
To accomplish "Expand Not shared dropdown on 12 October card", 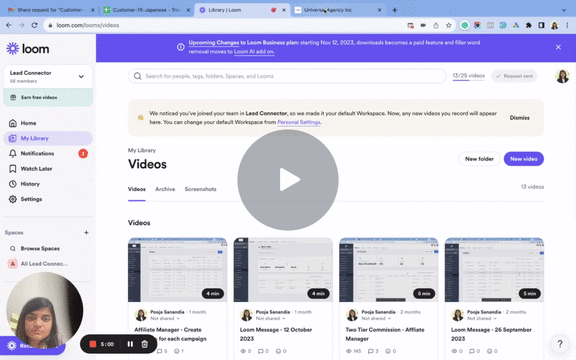I will (x=270, y=318).
